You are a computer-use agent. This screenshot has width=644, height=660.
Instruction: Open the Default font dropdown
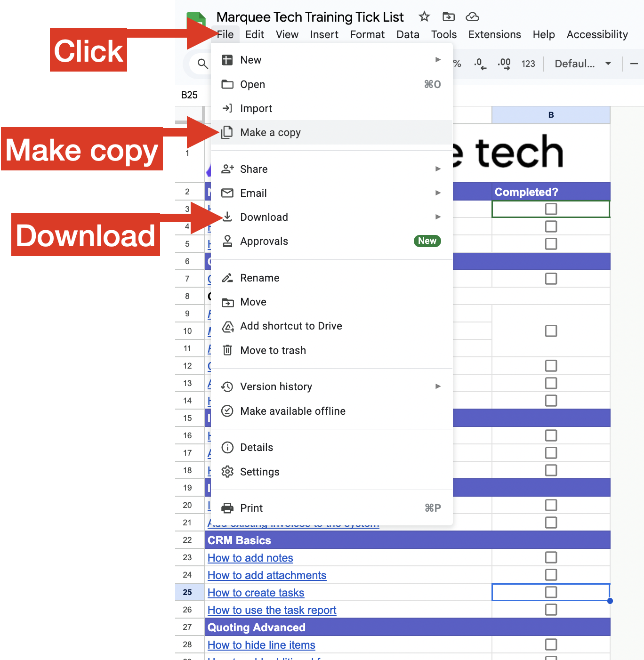(582, 64)
